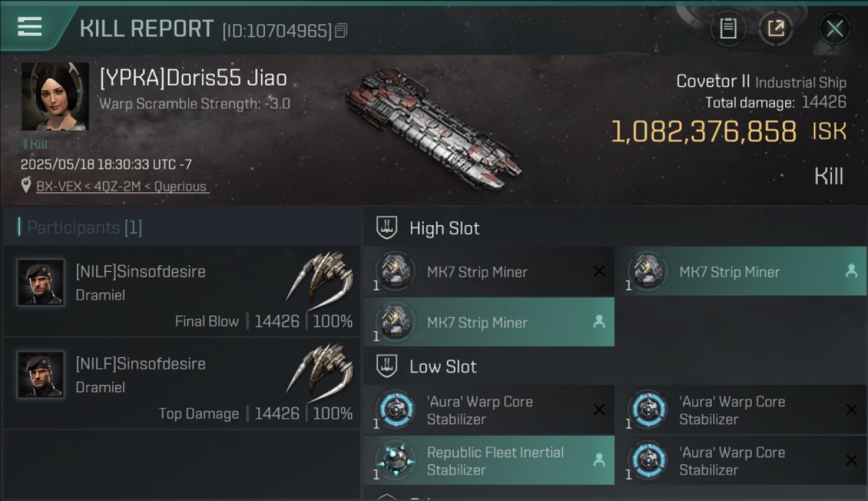This screenshot has width=868, height=501.
Task: Close the kill report window
Action: click(x=835, y=29)
